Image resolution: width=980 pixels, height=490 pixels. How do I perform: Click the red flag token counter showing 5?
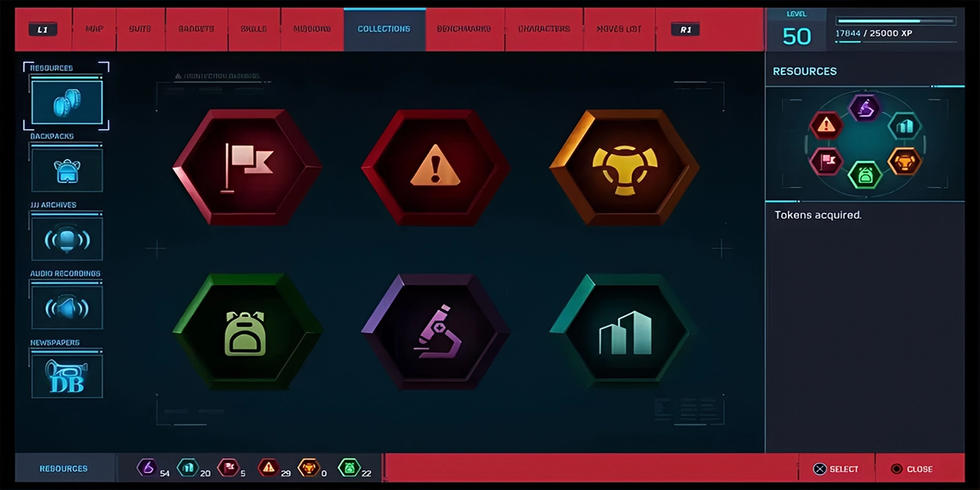tap(231, 468)
